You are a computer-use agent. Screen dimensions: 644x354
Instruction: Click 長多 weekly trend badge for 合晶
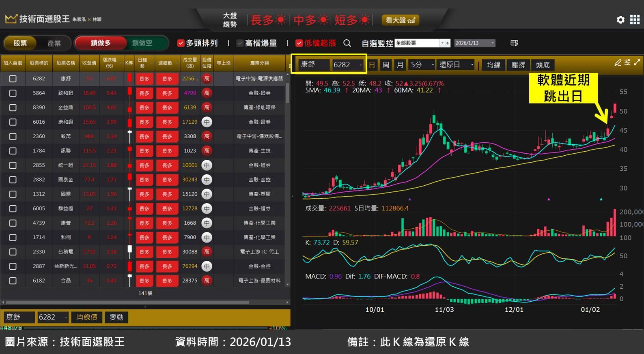pos(167,281)
